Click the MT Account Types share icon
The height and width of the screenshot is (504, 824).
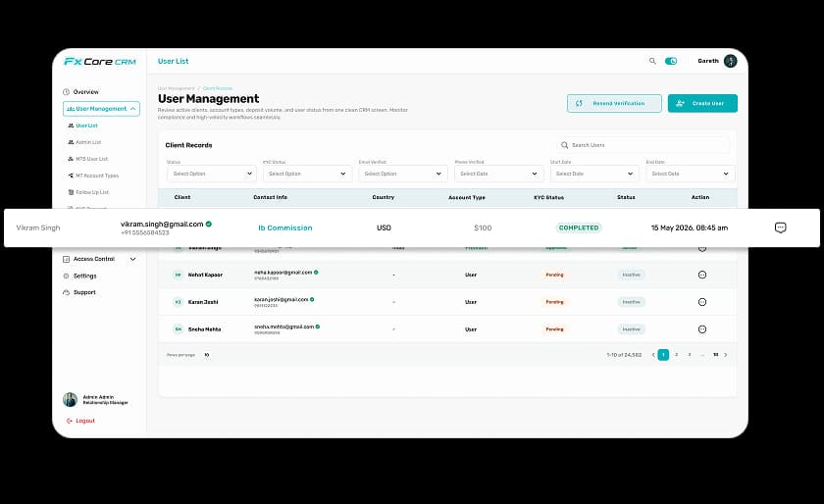(71, 176)
